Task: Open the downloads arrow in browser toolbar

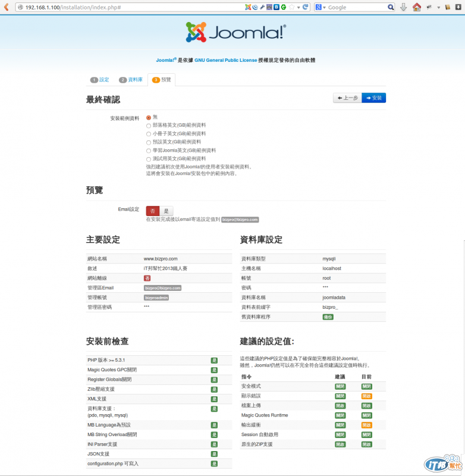Action: pyautogui.click(x=403, y=7)
